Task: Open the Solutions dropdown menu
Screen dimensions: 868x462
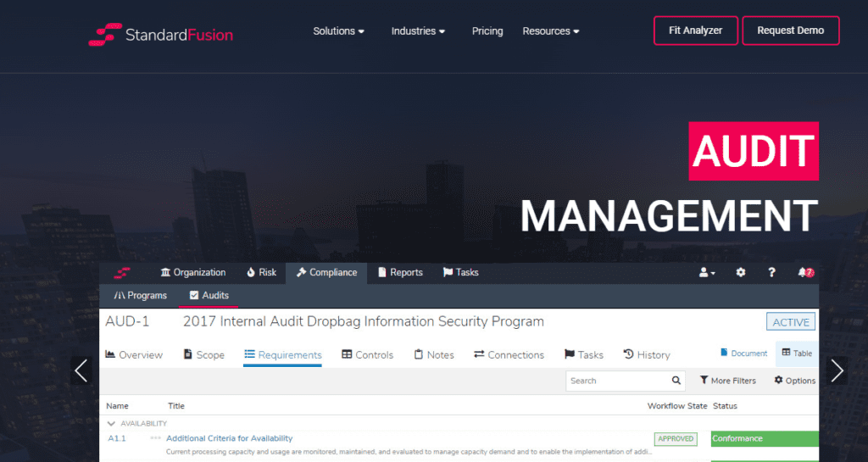Action: [x=338, y=31]
